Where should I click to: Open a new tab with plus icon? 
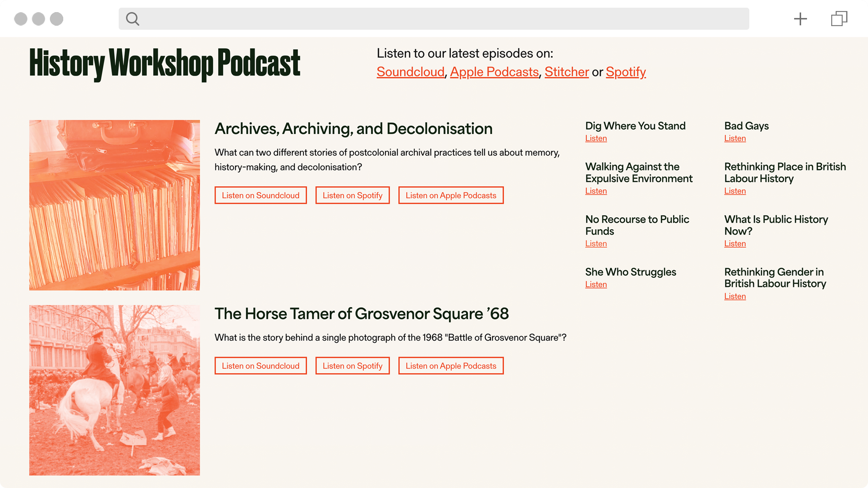800,19
